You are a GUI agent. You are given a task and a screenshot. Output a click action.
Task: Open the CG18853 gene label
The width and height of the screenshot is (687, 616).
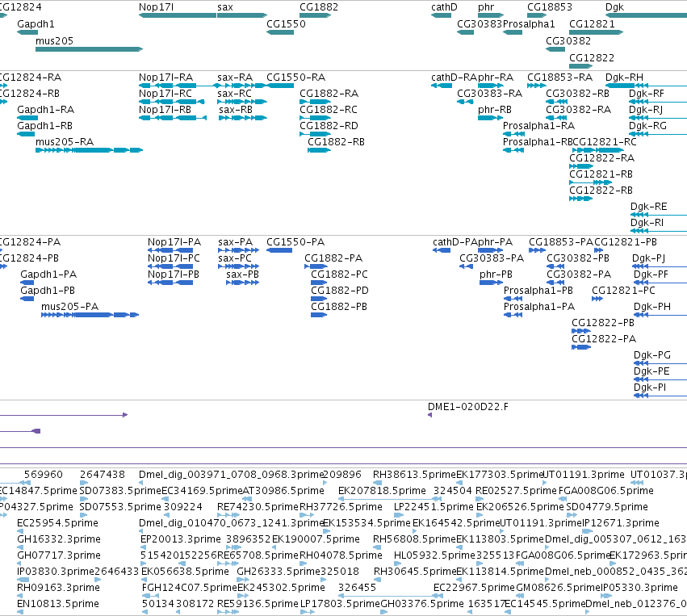click(550, 7)
